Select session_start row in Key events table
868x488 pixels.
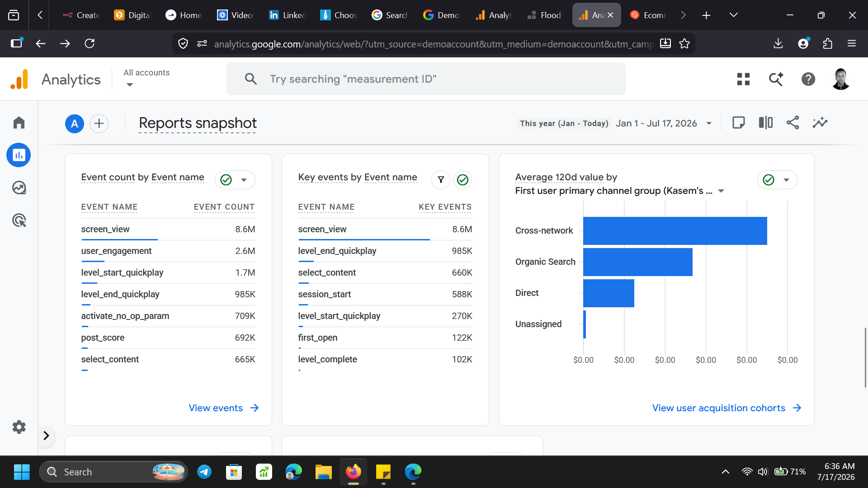[x=385, y=294]
